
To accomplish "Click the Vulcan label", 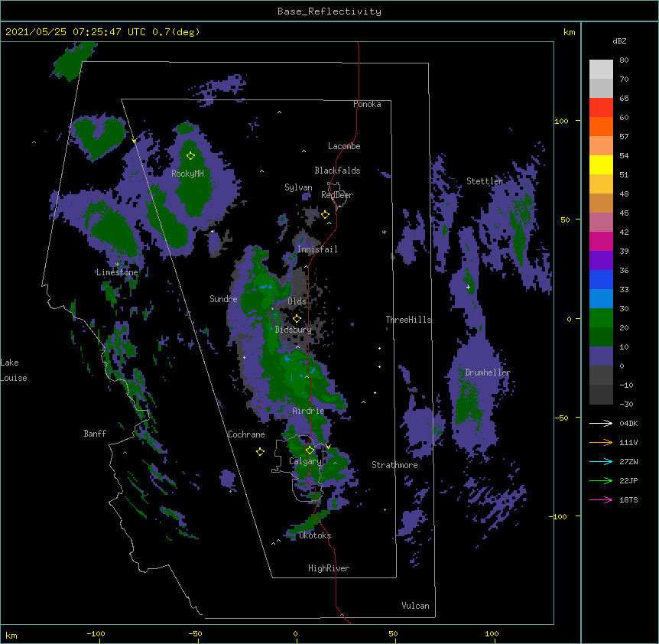I will [415, 606].
